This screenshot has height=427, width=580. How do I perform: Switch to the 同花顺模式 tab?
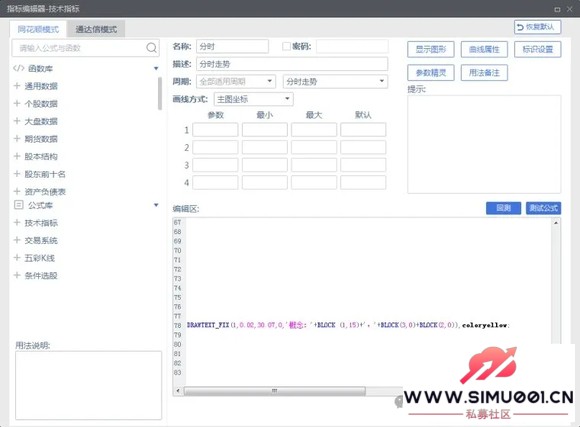[38, 29]
